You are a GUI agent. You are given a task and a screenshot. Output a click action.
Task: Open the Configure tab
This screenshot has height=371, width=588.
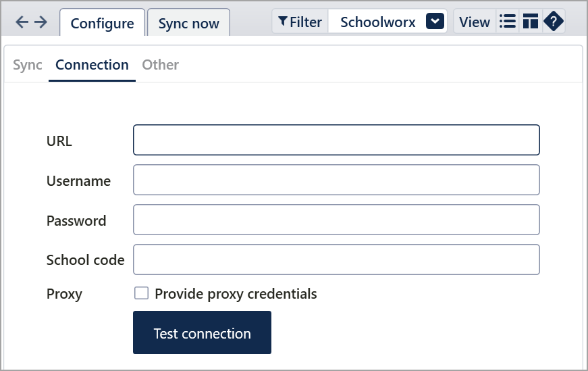click(102, 23)
